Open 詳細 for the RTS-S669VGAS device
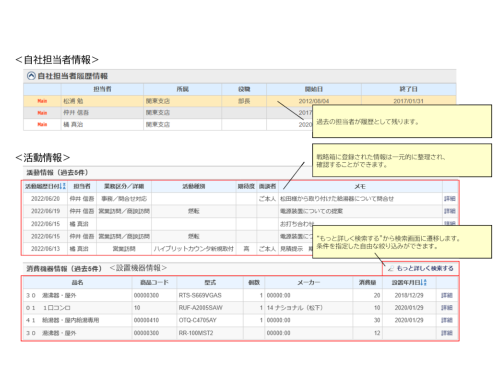The height and width of the screenshot is (391, 500). click(x=447, y=295)
